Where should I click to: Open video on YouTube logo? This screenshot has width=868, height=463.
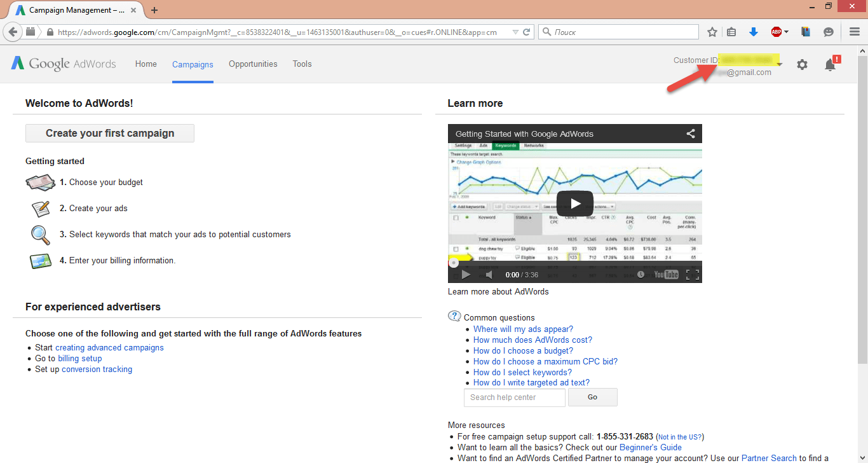point(666,275)
